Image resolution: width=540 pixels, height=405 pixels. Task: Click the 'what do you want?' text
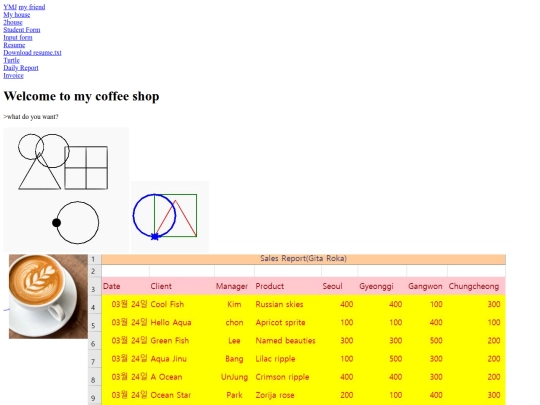[31, 116]
